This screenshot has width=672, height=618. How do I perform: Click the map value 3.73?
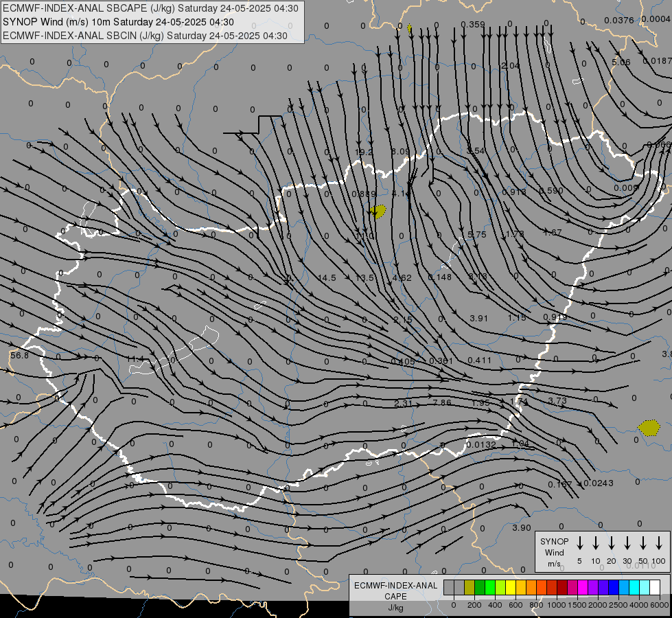[557, 401]
